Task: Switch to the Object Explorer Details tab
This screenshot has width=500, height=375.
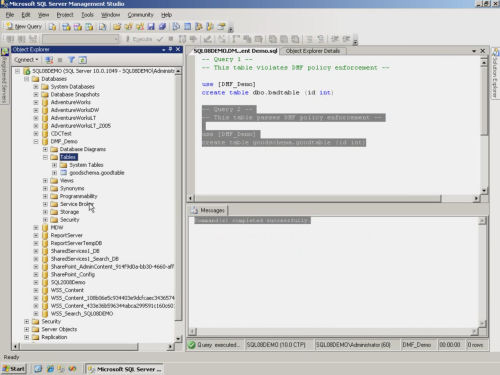Action: coord(313,51)
